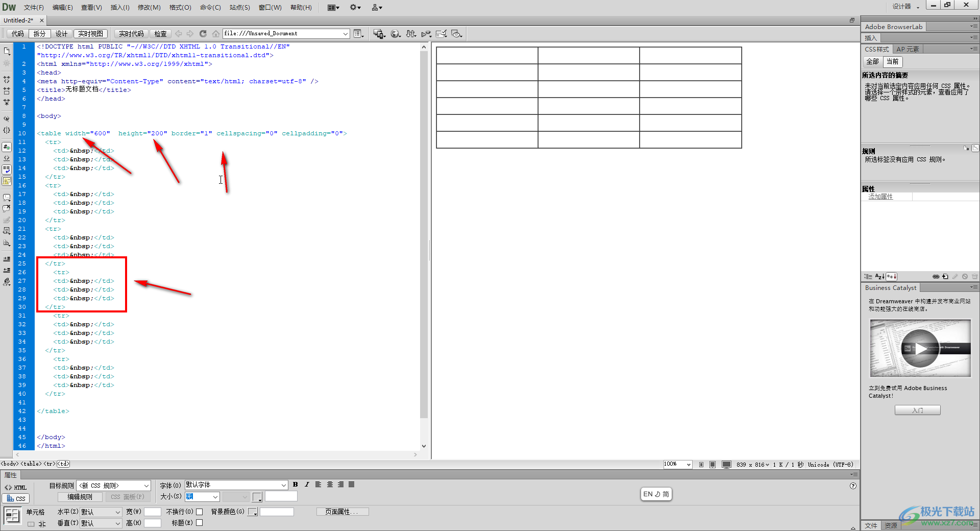Switch to 设计 design view

62,34
